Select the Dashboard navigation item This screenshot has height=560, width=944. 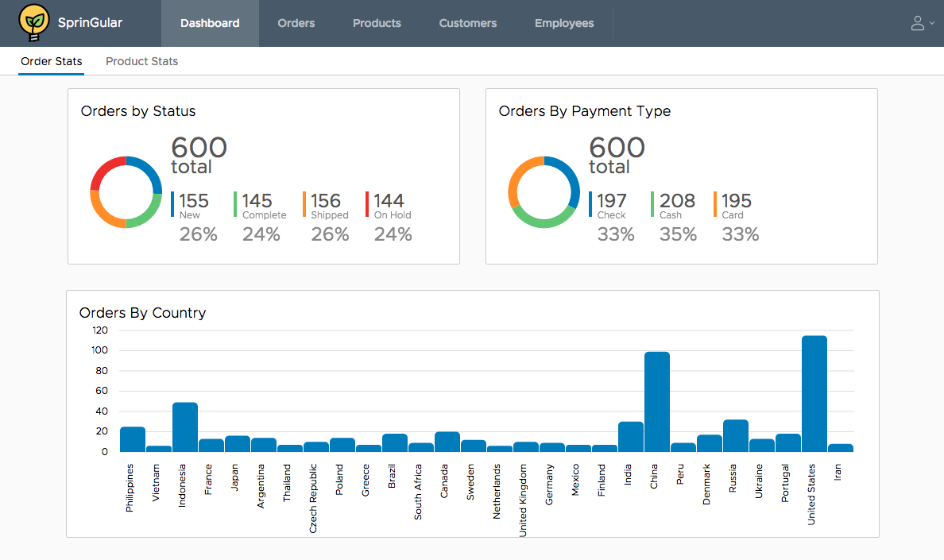210,23
